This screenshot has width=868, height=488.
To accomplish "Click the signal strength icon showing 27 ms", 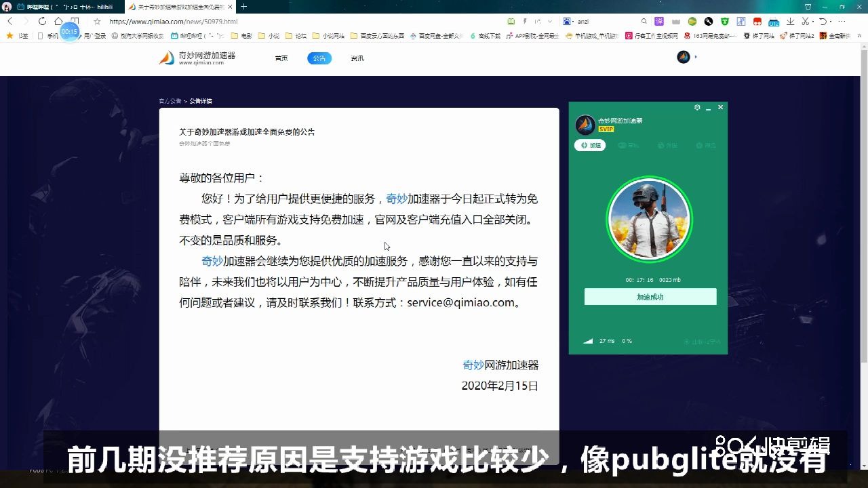I will tap(588, 341).
